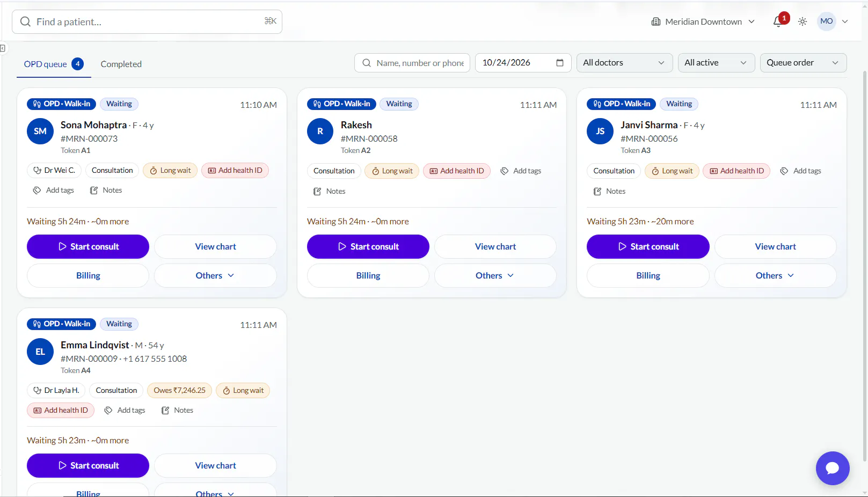Open Notes for Sona Mohaptra

pyautogui.click(x=106, y=190)
